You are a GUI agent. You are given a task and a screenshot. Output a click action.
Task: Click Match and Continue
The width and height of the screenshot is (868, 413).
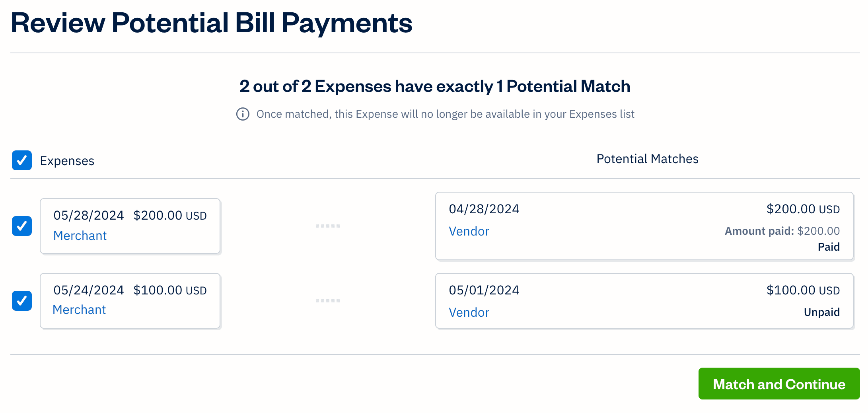click(x=779, y=384)
